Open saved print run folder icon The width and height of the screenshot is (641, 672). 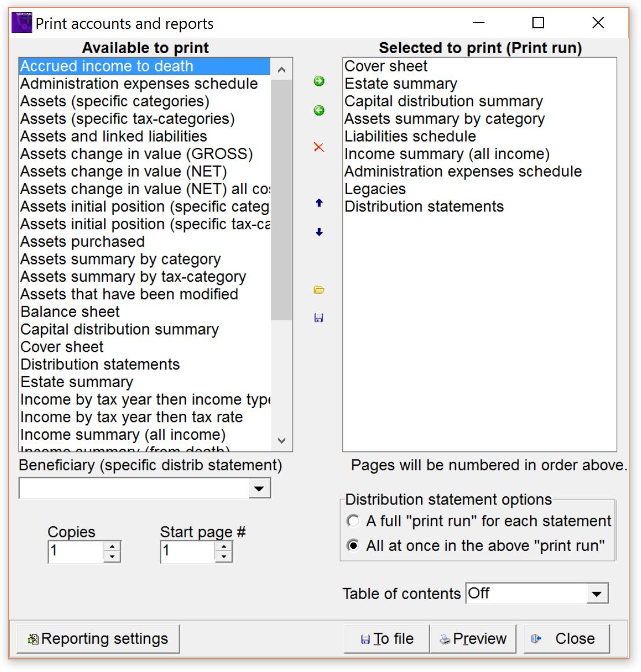click(319, 289)
